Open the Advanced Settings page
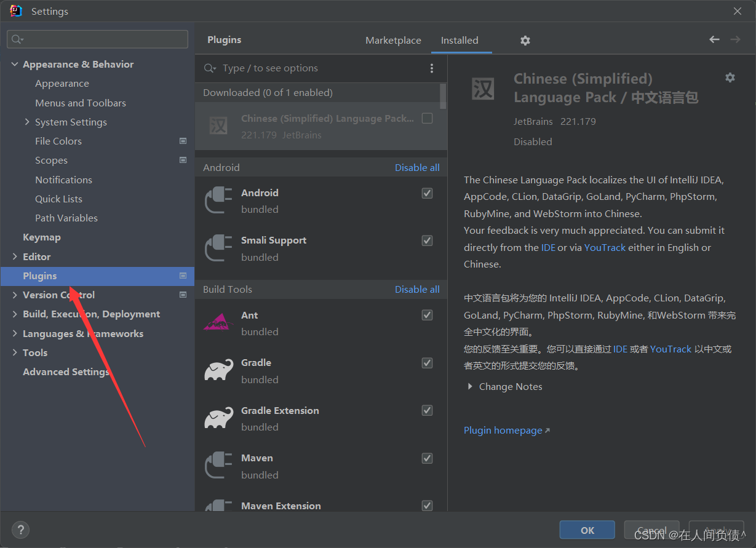Viewport: 756px width, 548px height. pyautogui.click(x=66, y=371)
